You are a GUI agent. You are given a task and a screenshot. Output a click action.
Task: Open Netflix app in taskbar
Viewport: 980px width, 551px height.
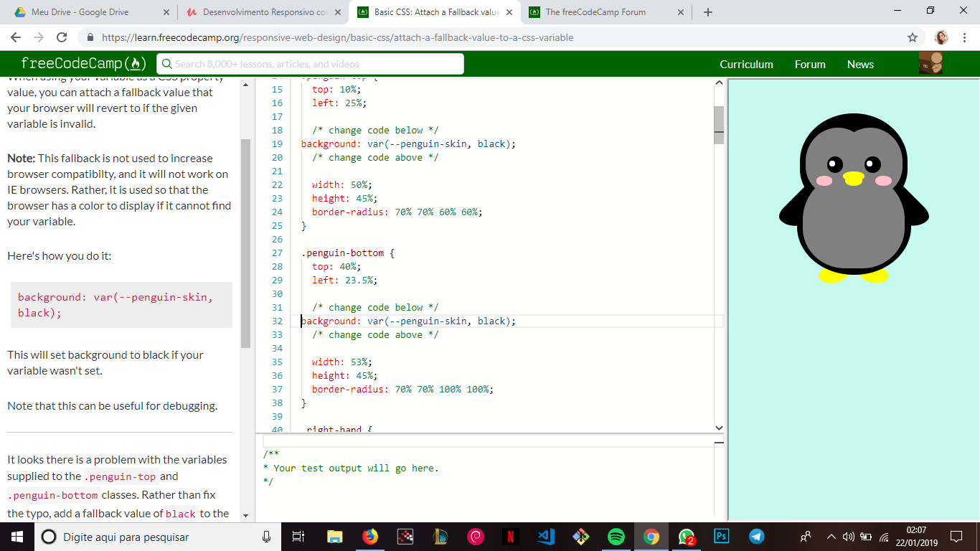[x=510, y=537]
